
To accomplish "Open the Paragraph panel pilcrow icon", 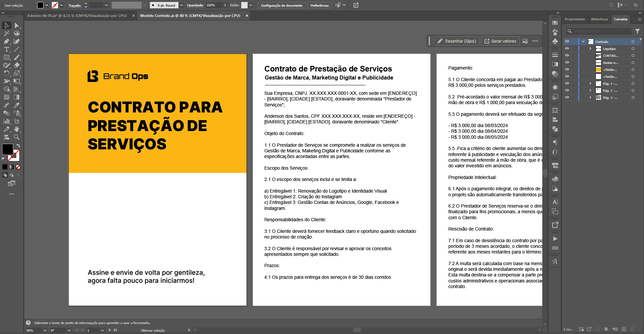I will pos(555,143).
